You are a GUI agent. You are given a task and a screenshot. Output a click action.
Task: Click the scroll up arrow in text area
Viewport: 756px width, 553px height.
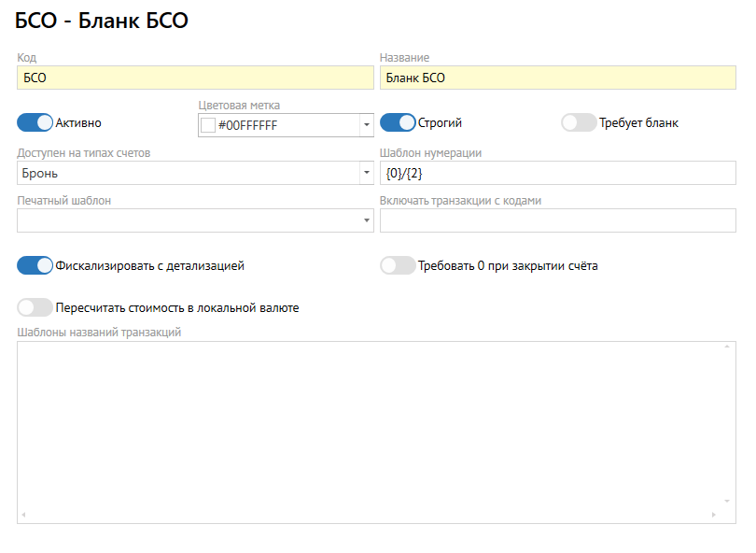pos(725,347)
